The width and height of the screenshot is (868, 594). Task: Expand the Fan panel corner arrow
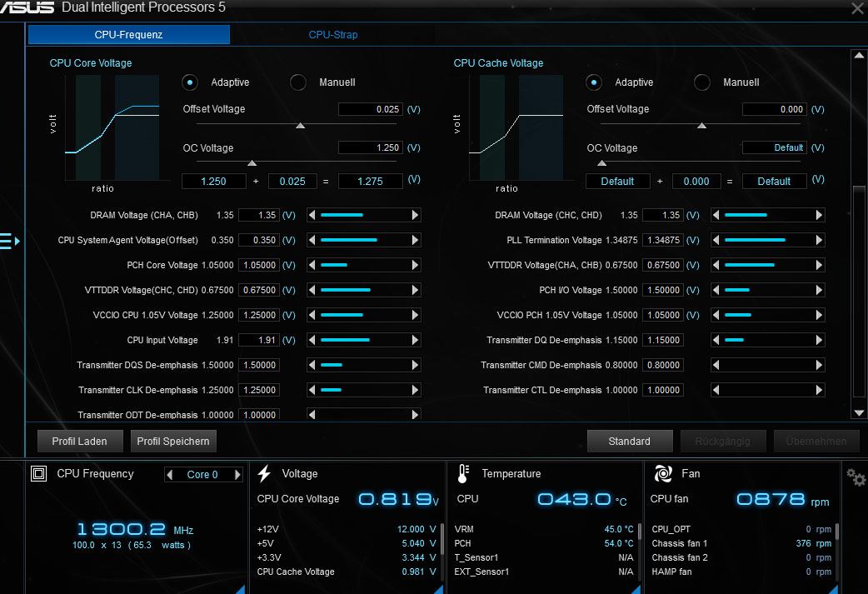[833, 589]
